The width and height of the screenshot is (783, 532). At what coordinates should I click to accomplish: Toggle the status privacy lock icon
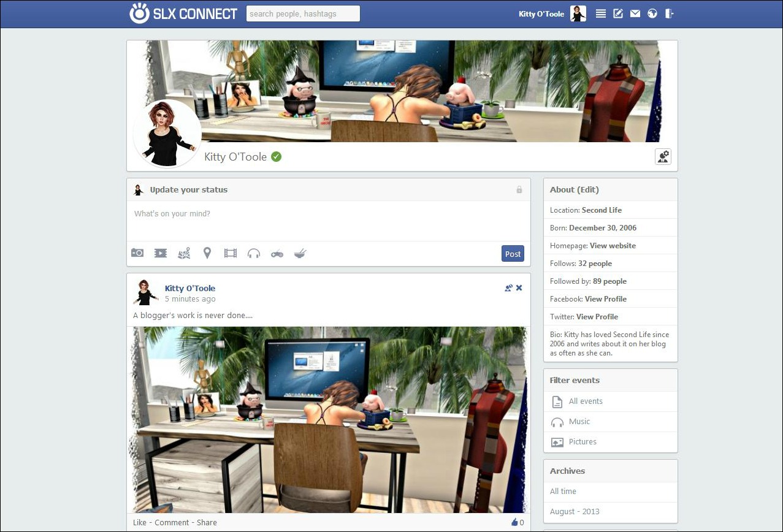tap(519, 190)
